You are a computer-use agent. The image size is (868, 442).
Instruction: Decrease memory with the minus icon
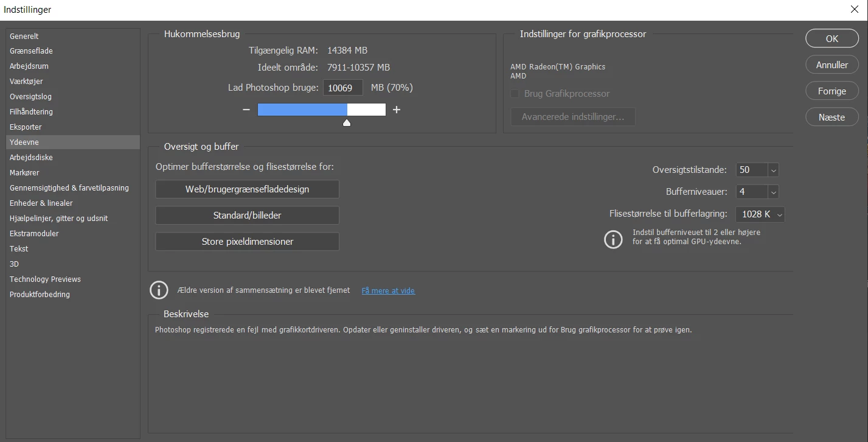coord(246,110)
